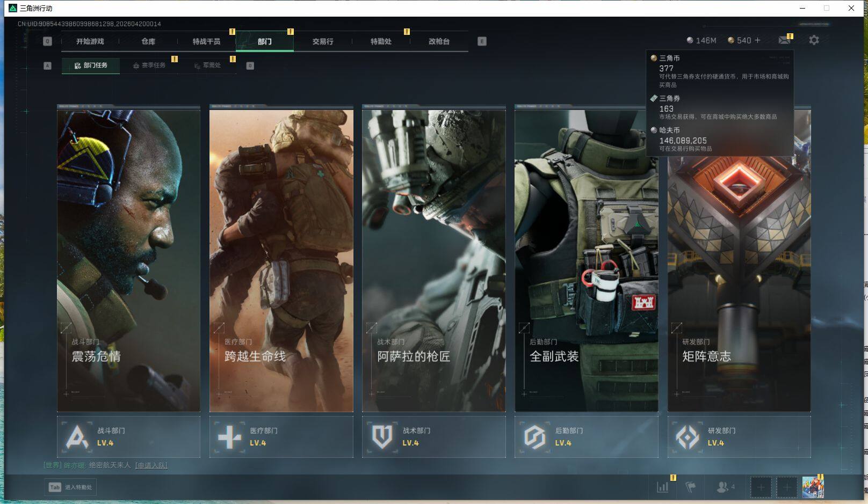Switch to the 仓库 tab
The height and width of the screenshot is (504, 868).
[x=148, y=41]
